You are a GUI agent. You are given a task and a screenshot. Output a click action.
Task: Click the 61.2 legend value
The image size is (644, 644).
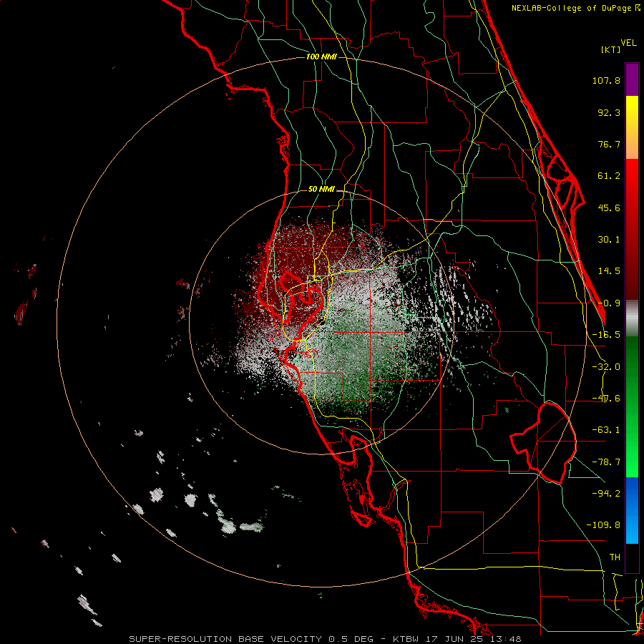(609, 176)
